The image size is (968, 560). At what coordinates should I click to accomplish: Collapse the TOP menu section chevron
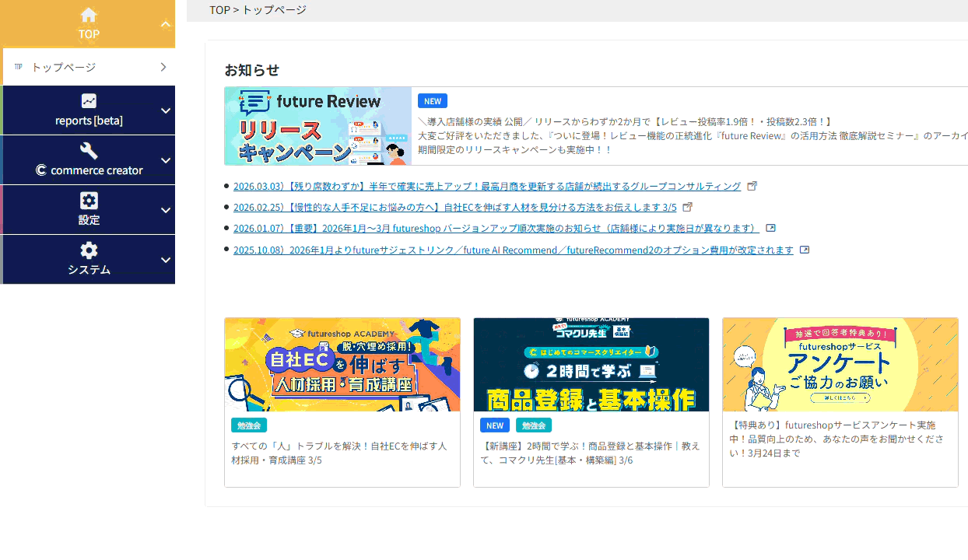[x=165, y=25]
